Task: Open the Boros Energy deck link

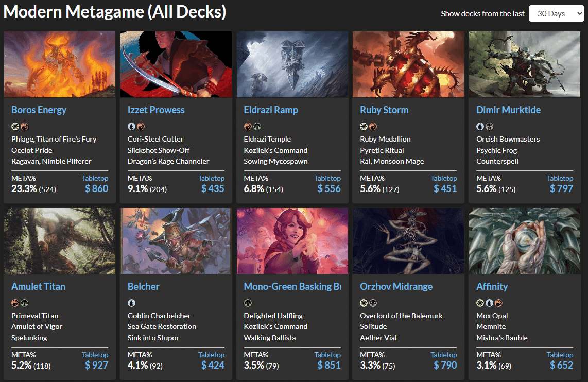Action: point(39,110)
